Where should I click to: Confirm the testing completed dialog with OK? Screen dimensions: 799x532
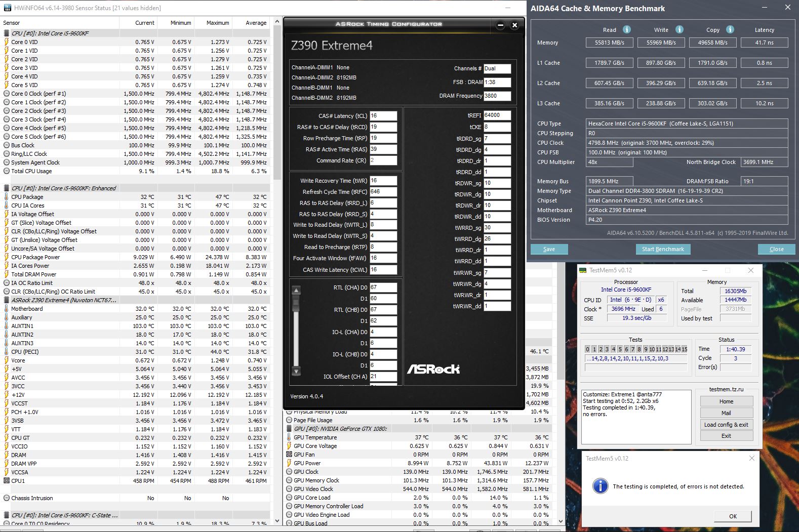733,516
